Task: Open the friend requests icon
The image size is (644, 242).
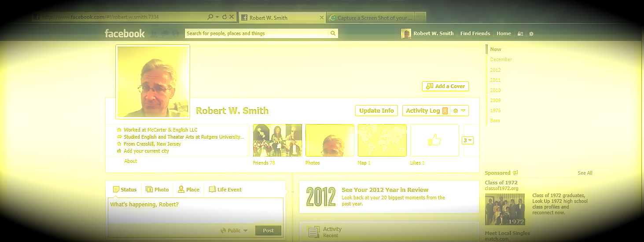Action: 154,33
